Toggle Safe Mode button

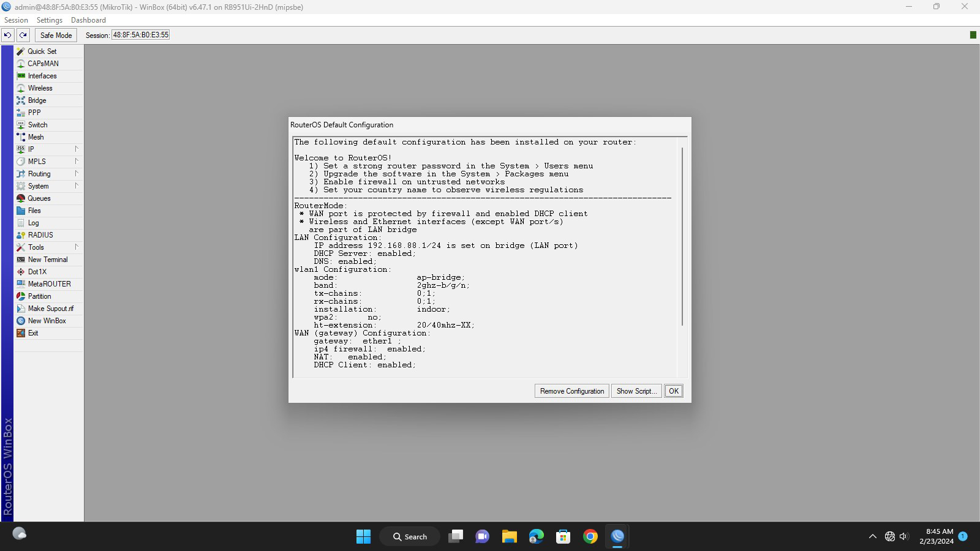(56, 35)
